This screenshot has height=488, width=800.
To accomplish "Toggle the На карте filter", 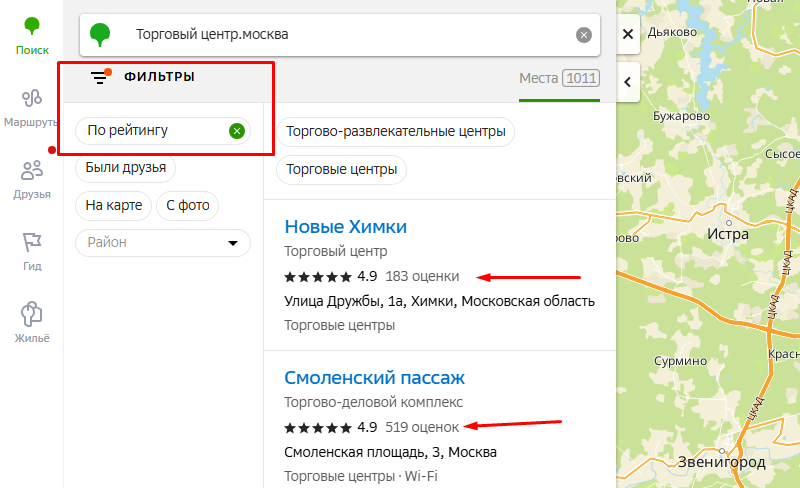I will click(x=113, y=205).
